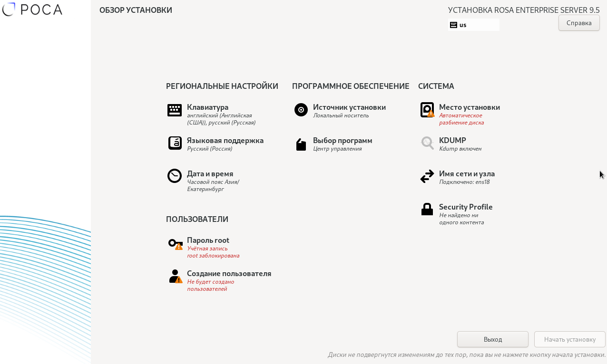Click the Справка help button
The width and height of the screenshot is (607, 364).
click(x=579, y=23)
